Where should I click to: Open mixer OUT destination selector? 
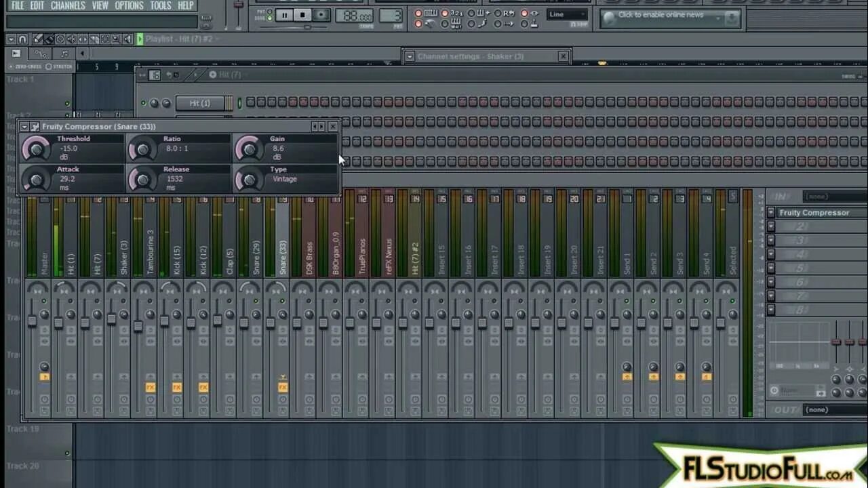coord(835,410)
